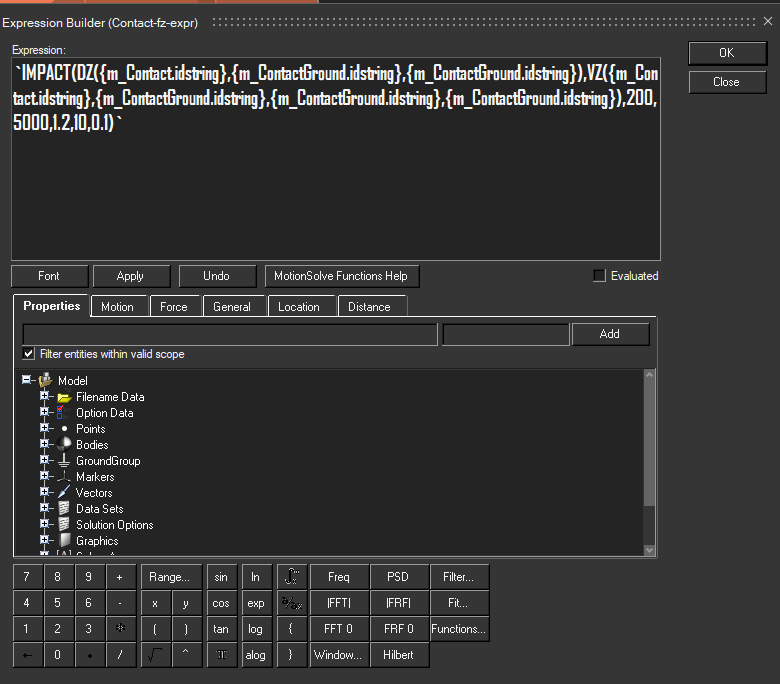Click the wide property name field
This screenshot has height=684, width=780.
click(230, 334)
